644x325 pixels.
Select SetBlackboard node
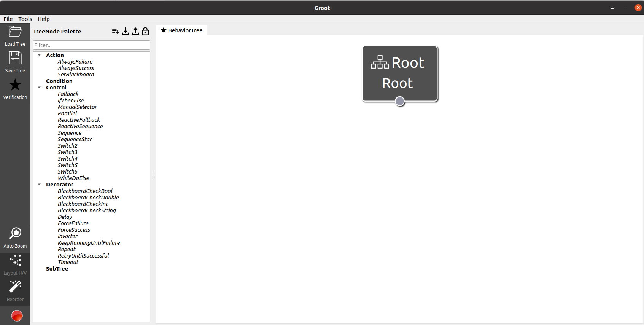click(76, 75)
